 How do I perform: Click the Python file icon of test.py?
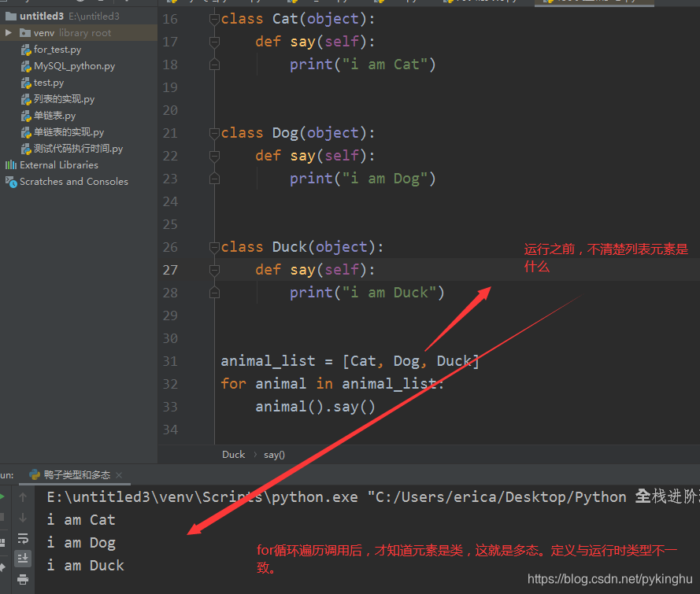point(26,83)
